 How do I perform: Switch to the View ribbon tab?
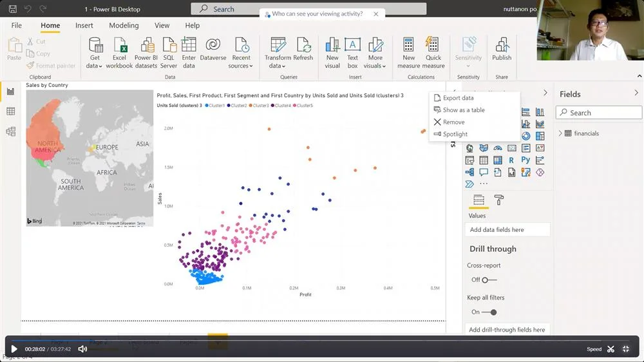point(162,26)
